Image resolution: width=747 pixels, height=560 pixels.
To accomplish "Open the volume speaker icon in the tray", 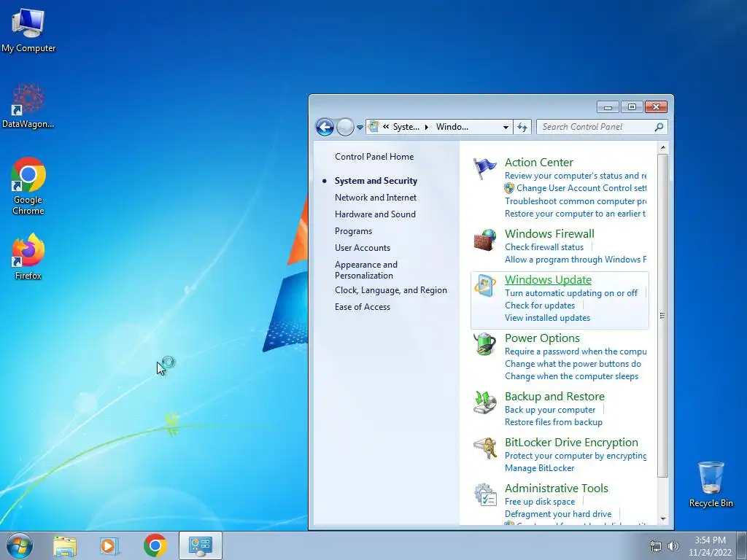I will click(x=673, y=546).
